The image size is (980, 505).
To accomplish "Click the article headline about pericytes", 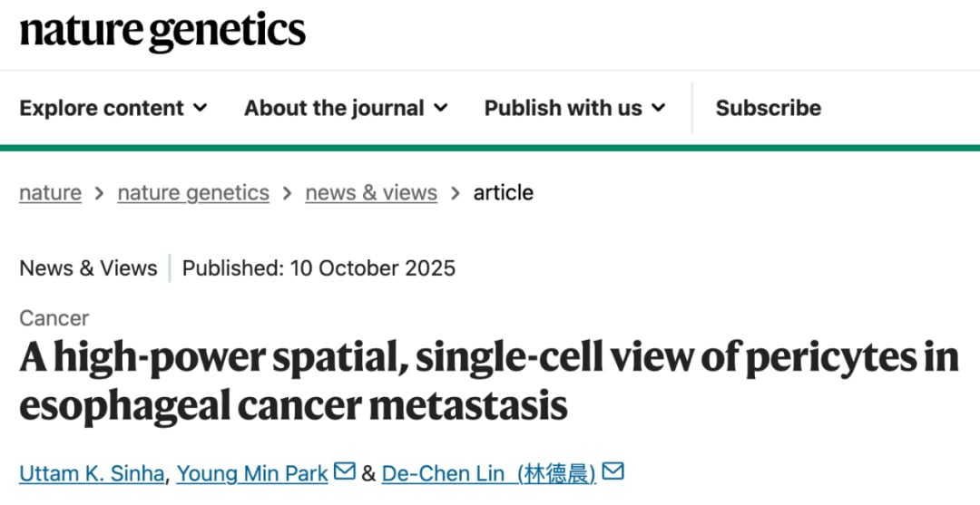I will pos(488,381).
